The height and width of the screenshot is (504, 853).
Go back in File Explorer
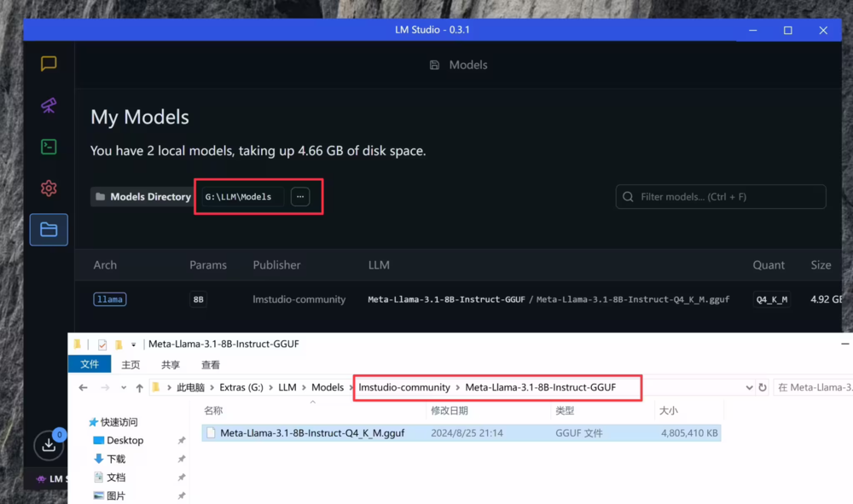coord(82,386)
